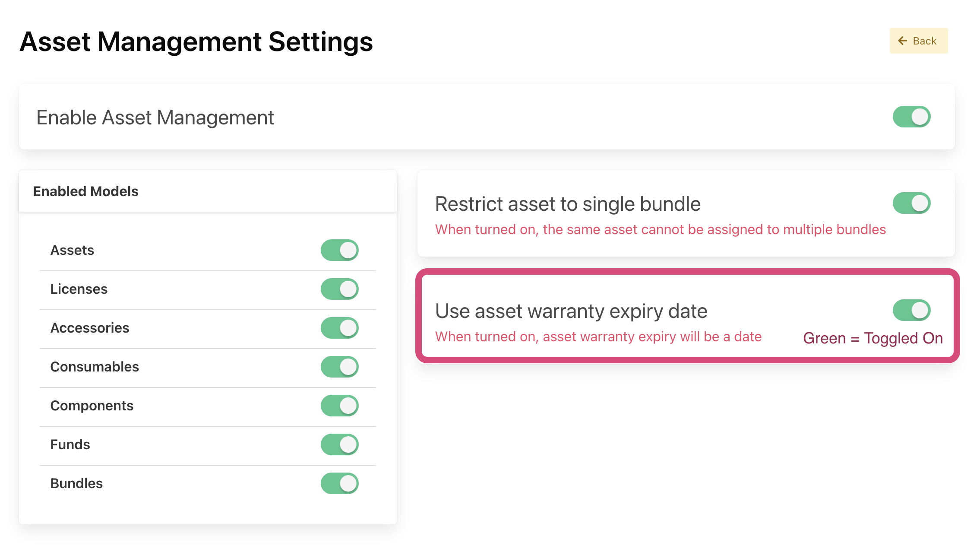Viewport: 980px width, 546px height.
Task: Click the Use asset warranty expiry date heading
Action: [571, 311]
